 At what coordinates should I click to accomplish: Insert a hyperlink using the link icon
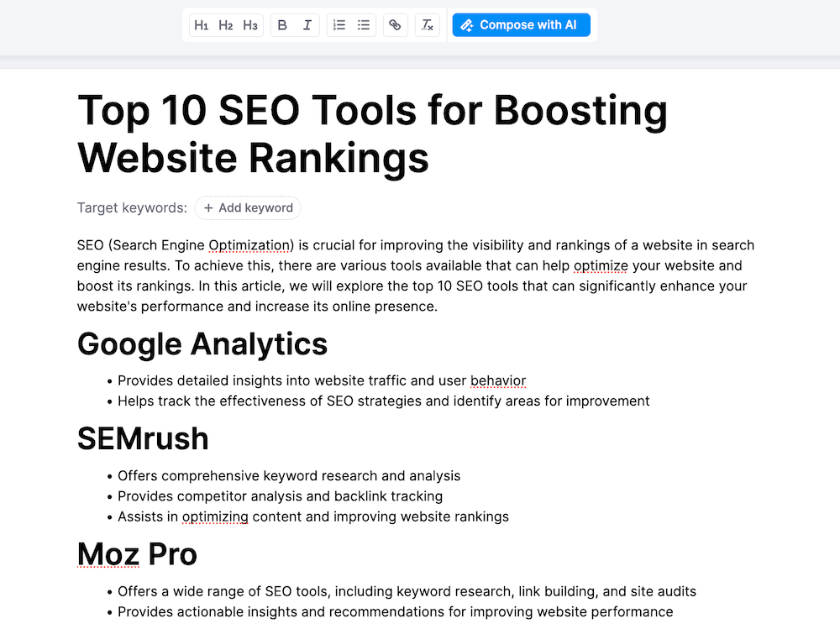click(395, 24)
